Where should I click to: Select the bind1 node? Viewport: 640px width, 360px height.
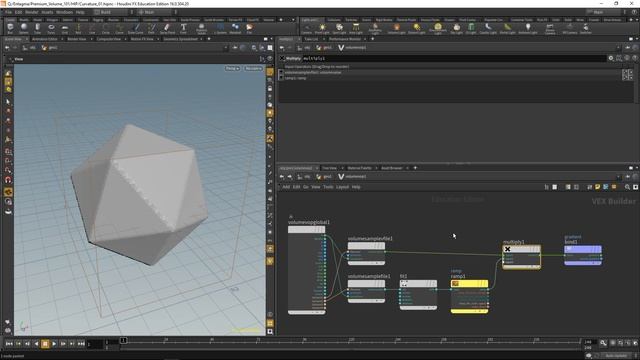tap(583, 255)
